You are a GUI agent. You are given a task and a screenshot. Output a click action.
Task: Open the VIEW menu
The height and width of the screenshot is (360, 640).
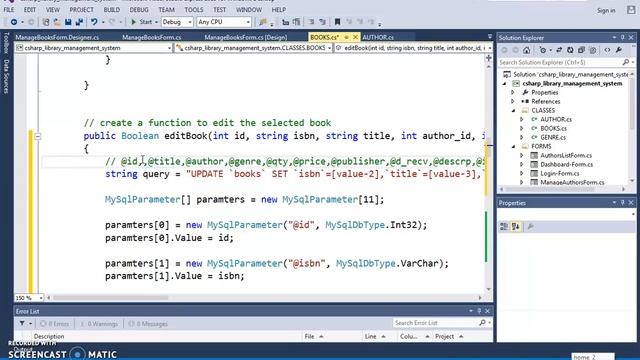53,9
